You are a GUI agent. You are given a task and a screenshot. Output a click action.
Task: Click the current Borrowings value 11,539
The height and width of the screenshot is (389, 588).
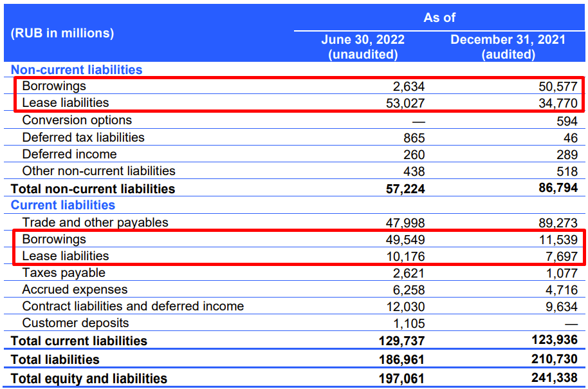pyautogui.click(x=558, y=240)
